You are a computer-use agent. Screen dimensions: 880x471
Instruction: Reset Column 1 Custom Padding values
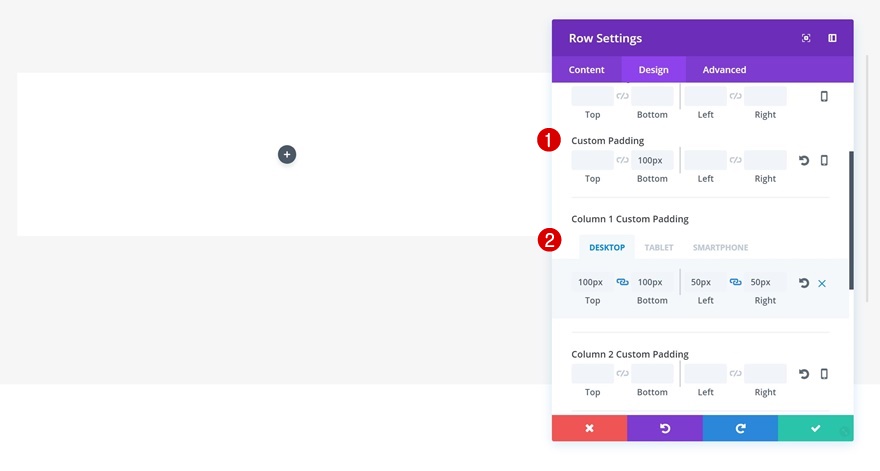tap(804, 283)
